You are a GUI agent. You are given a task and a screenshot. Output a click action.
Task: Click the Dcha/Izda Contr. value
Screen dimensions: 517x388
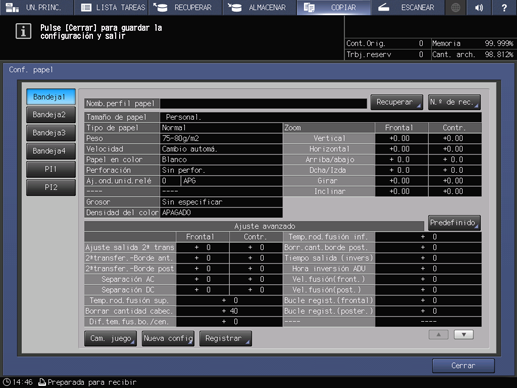click(x=455, y=170)
